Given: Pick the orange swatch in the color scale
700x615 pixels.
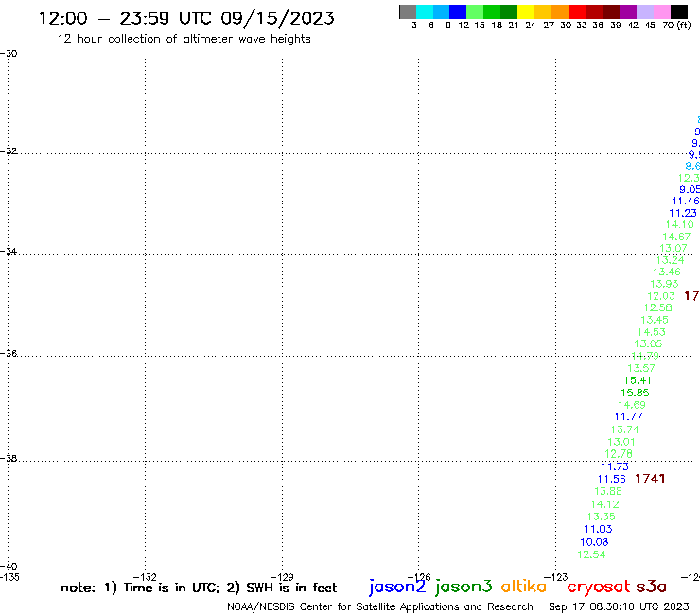Looking at the screenshot, I should pyautogui.click(x=560, y=11).
